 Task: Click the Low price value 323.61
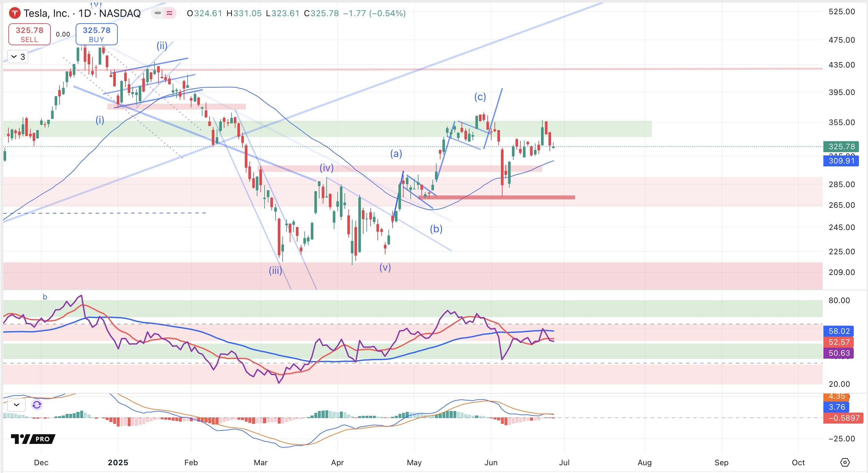coord(286,14)
